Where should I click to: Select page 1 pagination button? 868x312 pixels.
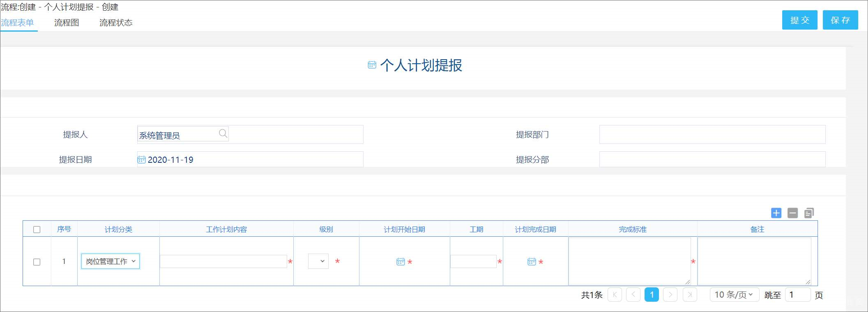click(x=652, y=295)
